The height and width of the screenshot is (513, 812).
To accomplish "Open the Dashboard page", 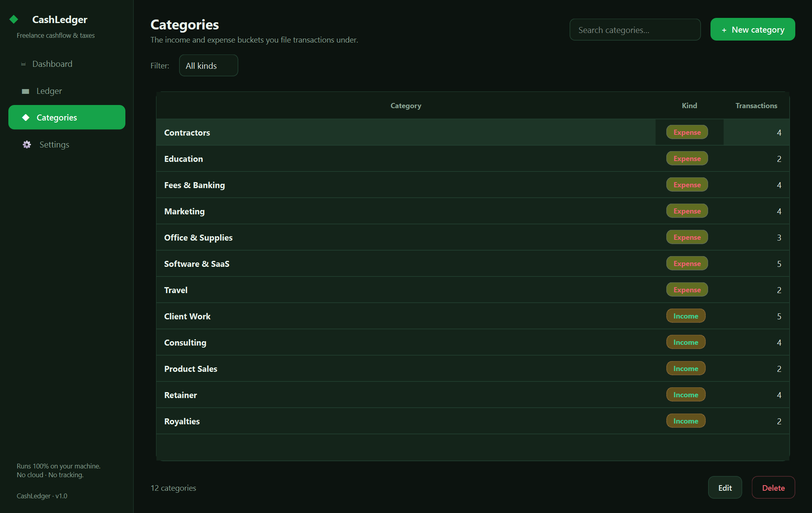I will pyautogui.click(x=67, y=64).
